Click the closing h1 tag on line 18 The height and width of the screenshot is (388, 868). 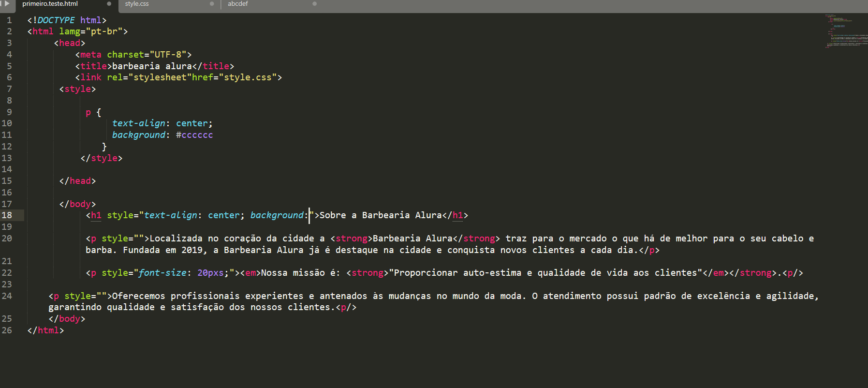[x=455, y=215]
